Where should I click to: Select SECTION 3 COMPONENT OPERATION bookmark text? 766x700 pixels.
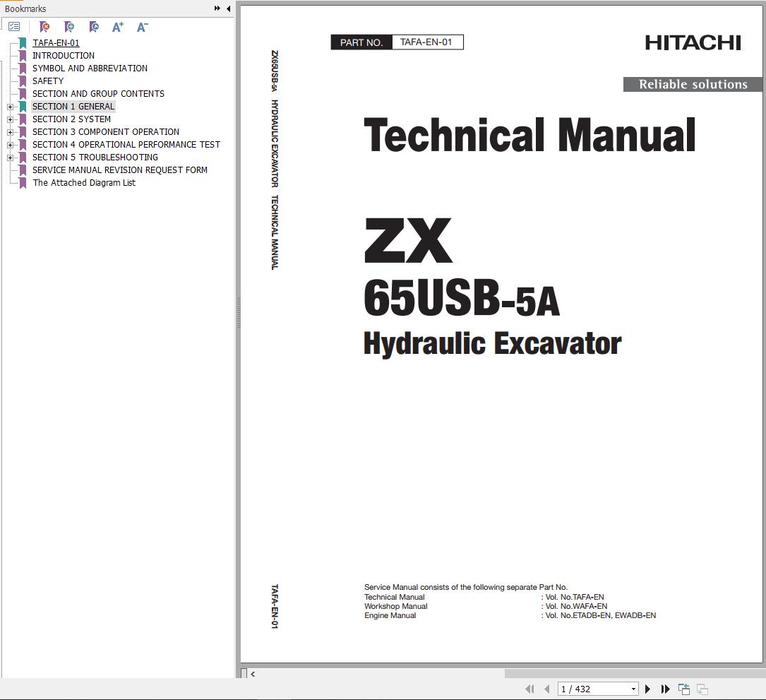(x=105, y=132)
